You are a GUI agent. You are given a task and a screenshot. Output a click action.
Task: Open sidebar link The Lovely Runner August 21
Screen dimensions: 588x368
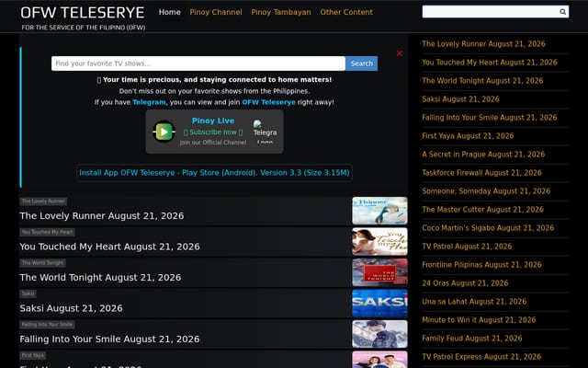pyautogui.click(x=483, y=44)
